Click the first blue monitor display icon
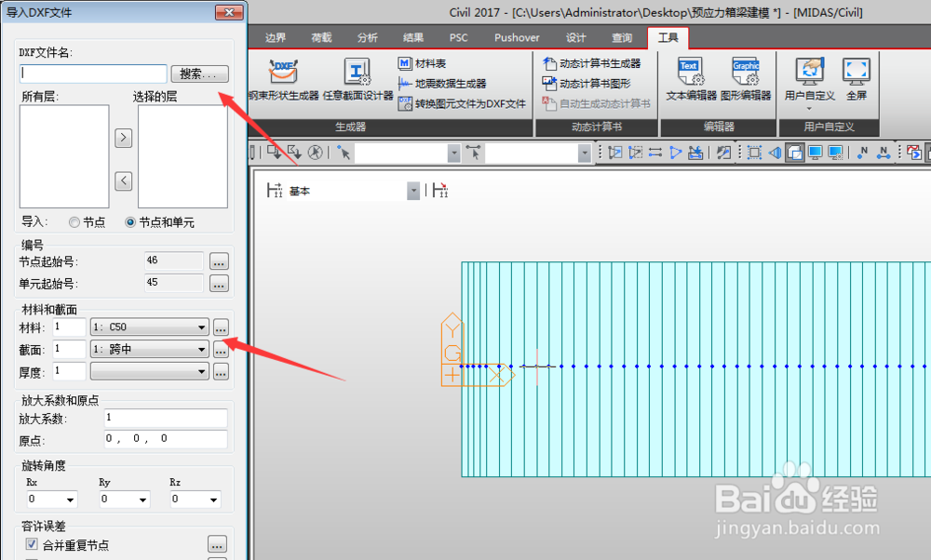Image resolution: width=931 pixels, height=560 pixels. point(816,153)
